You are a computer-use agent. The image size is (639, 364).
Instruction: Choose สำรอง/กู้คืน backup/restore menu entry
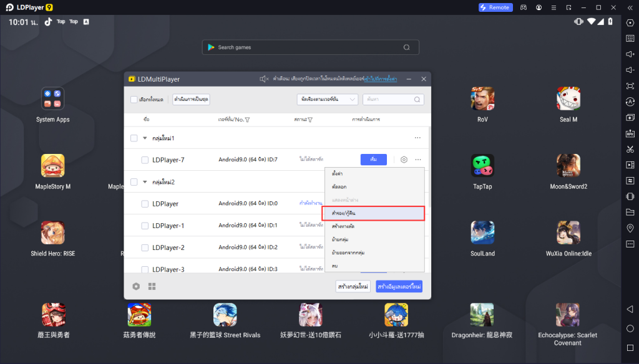(x=374, y=213)
